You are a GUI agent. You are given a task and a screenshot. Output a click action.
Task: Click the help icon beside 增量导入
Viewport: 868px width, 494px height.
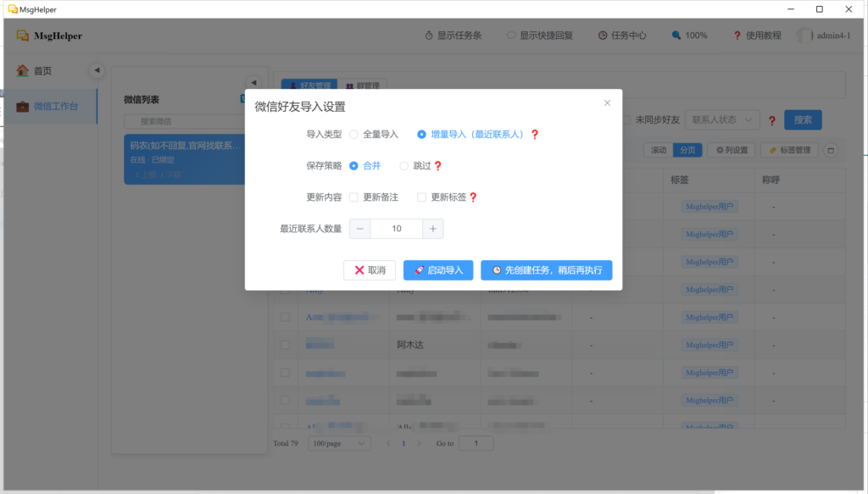[535, 135]
